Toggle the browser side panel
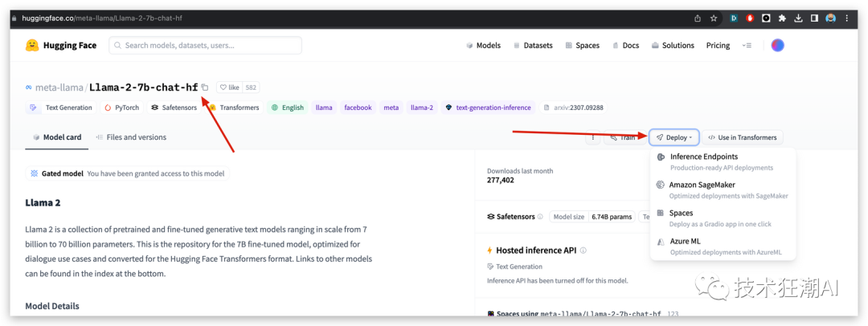868x326 pixels. pos(814,18)
